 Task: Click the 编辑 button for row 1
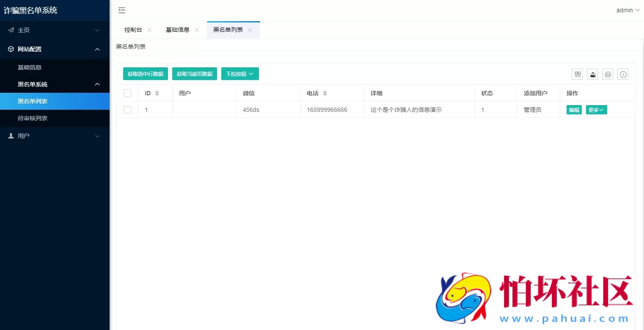pyautogui.click(x=573, y=109)
